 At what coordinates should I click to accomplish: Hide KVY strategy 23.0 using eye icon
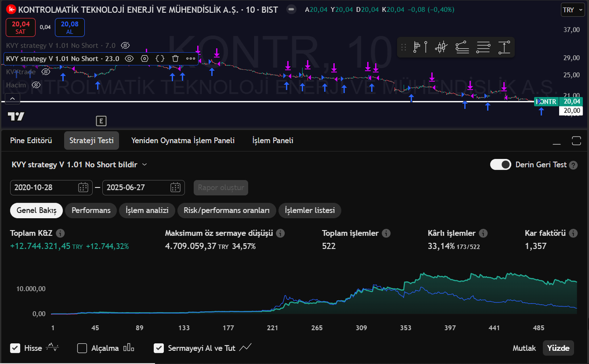pos(129,58)
